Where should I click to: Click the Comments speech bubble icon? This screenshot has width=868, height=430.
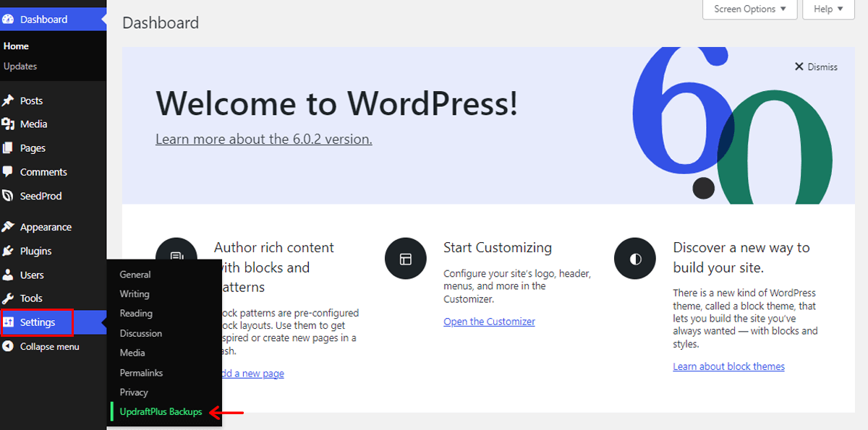[x=8, y=172]
